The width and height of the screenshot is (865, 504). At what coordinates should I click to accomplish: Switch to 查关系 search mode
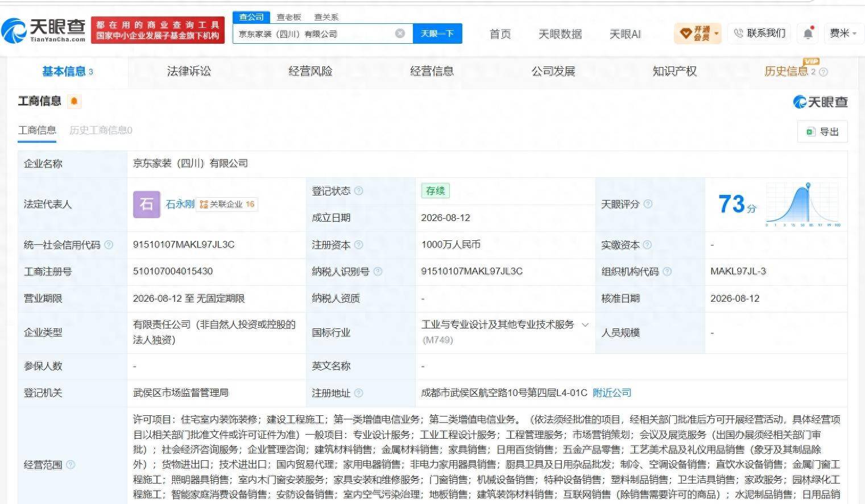coord(326,17)
